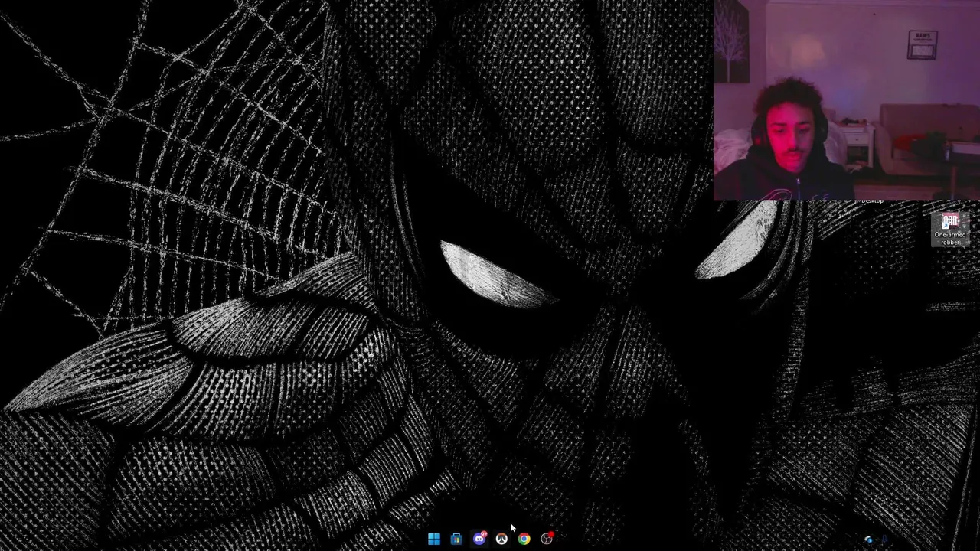The image size is (980, 551).
Task: Click the webcam overlay video feed
Action: tap(847, 100)
